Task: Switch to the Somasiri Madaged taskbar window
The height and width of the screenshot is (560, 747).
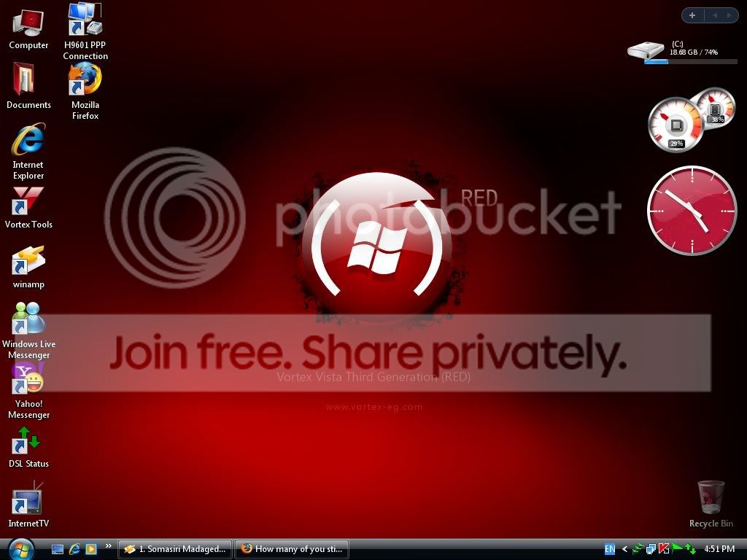Action: (175, 549)
